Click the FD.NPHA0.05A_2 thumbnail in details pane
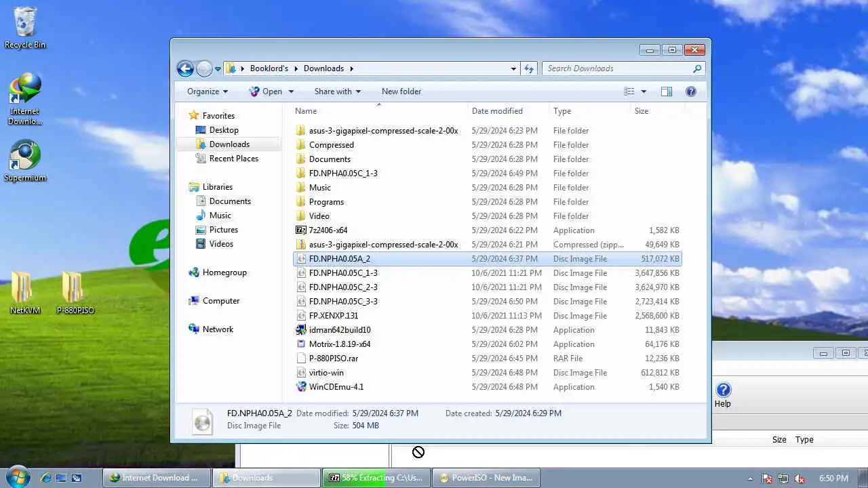868x488 pixels. [x=202, y=420]
